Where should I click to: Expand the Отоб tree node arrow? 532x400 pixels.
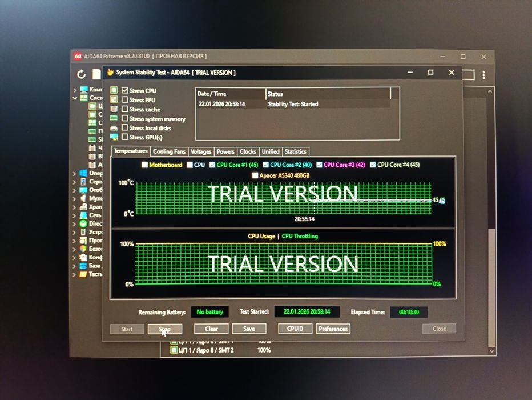tap(75, 190)
